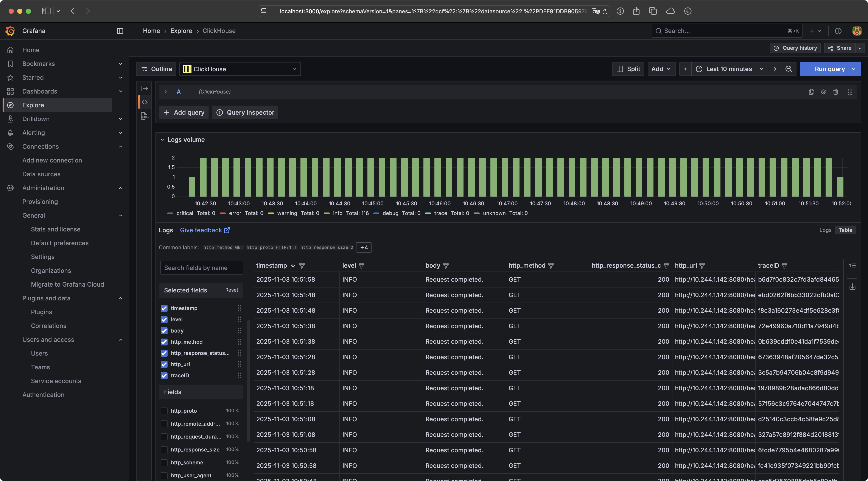The height and width of the screenshot is (481, 868).
Task: Click the Search fields by name input
Action: pyautogui.click(x=201, y=268)
